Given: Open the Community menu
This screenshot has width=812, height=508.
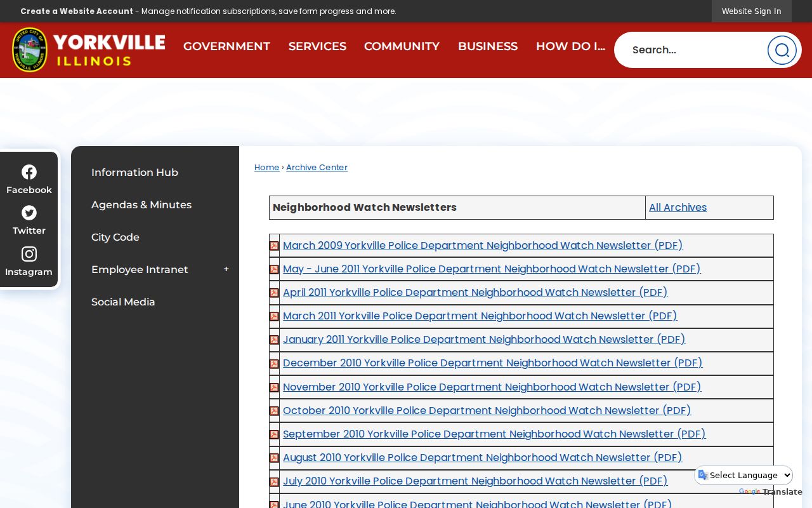Looking at the screenshot, I should click(x=402, y=46).
